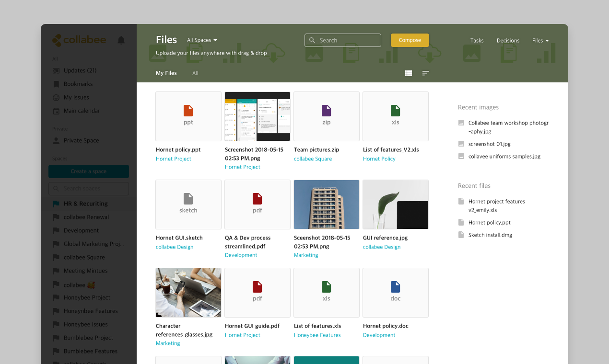This screenshot has height=364, width=609.
Task: Open Hornet policy.doc file tile
Action: pyautogui.click(x=396, y=293)
